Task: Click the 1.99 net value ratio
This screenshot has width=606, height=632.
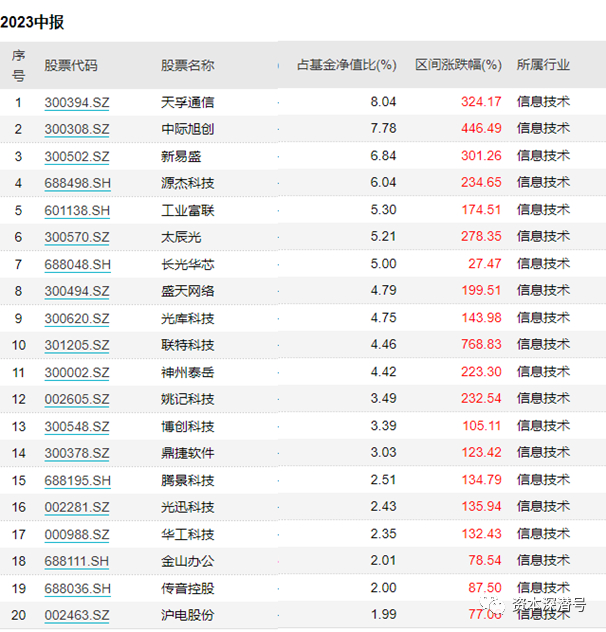Action: (x=383, y=614)
